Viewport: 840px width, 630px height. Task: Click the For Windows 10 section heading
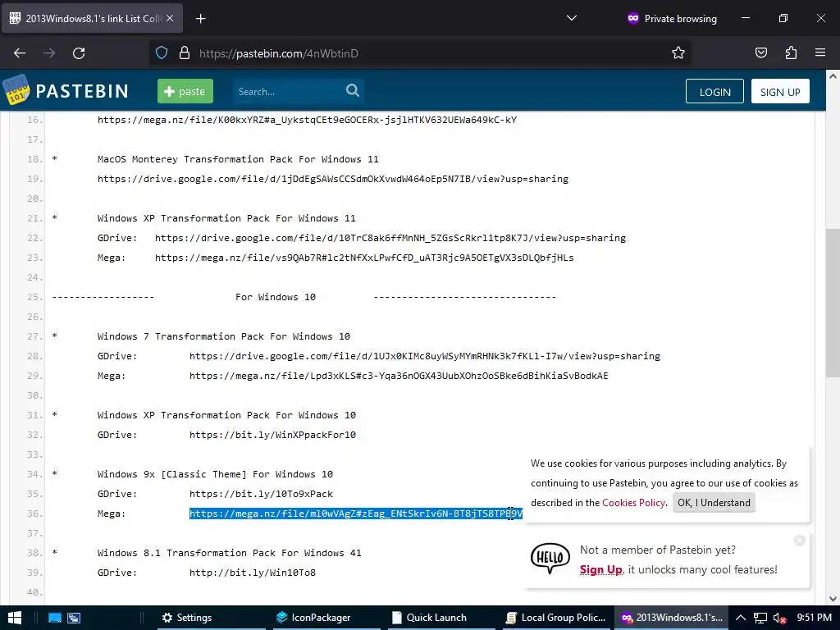pyautogui.click(x=276, y=297)
